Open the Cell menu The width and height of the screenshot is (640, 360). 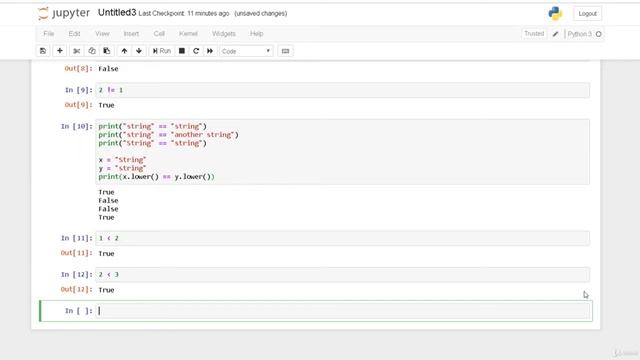coord(159,33)
